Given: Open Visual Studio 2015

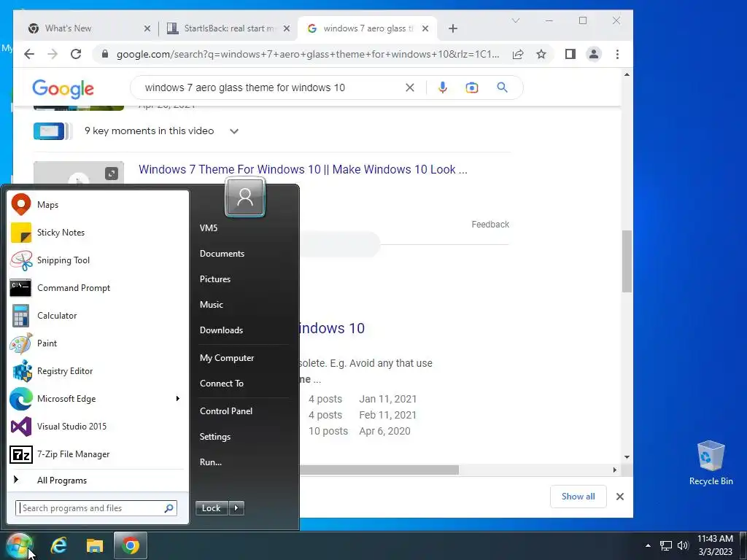Looking at the screenshot, I should [97, 426].
